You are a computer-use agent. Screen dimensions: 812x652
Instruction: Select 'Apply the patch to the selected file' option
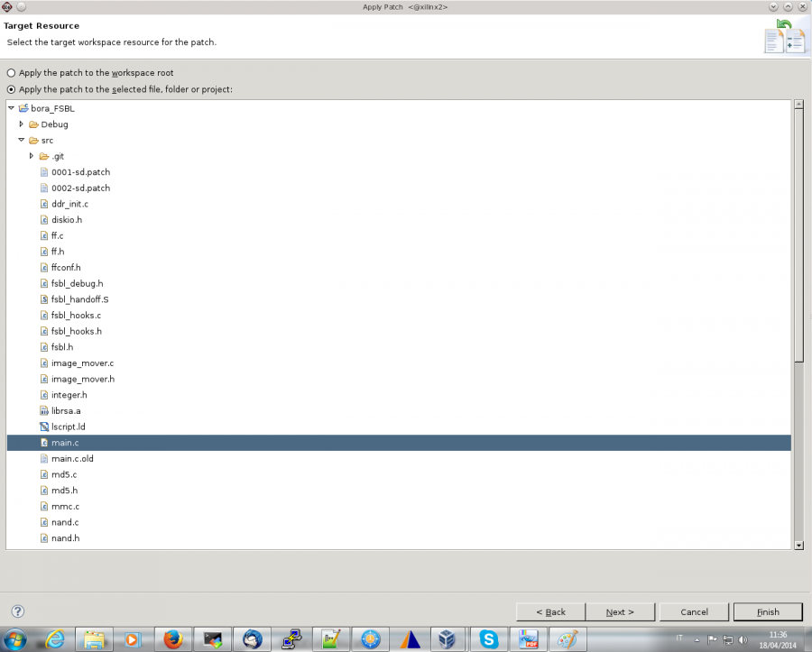11,89
